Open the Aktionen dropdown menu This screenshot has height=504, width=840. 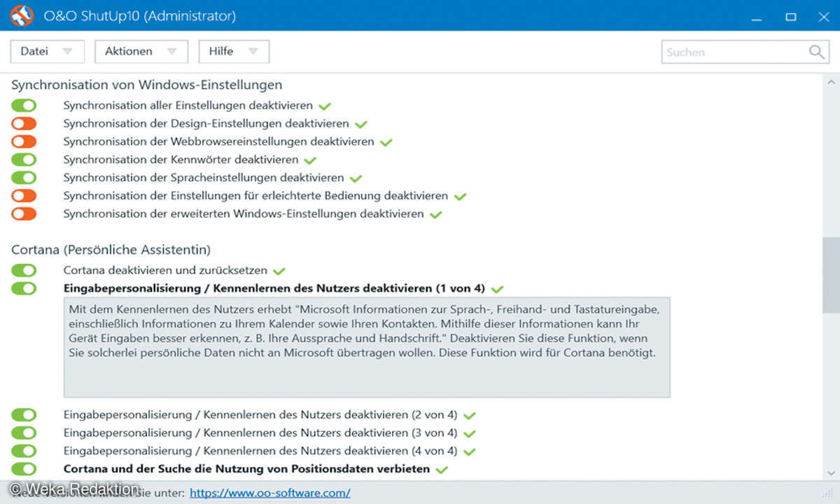point(141,51)
